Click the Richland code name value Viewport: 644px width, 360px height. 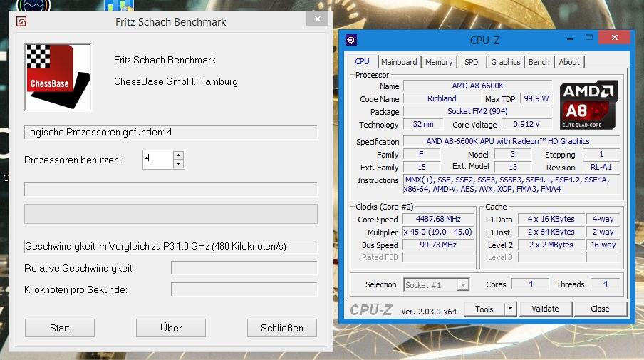442,98
